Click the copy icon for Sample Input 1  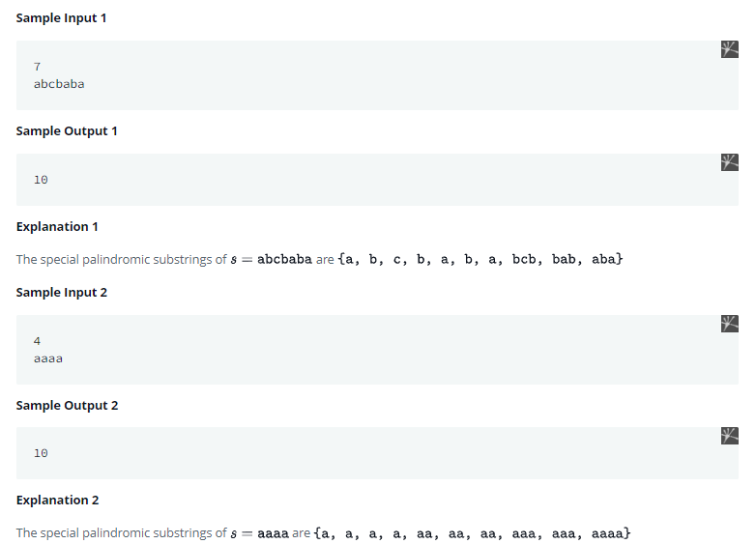pos(729,49)
